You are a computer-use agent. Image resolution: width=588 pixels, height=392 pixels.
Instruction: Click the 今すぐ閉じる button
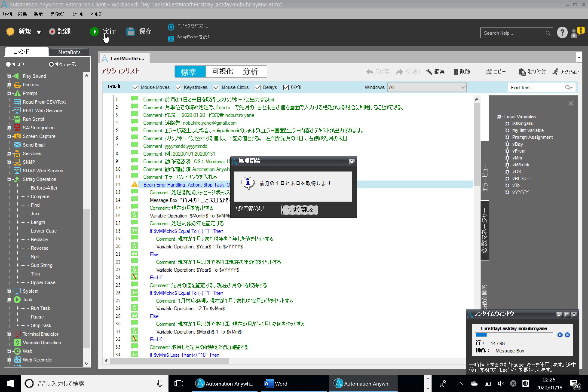coord(299,210)
